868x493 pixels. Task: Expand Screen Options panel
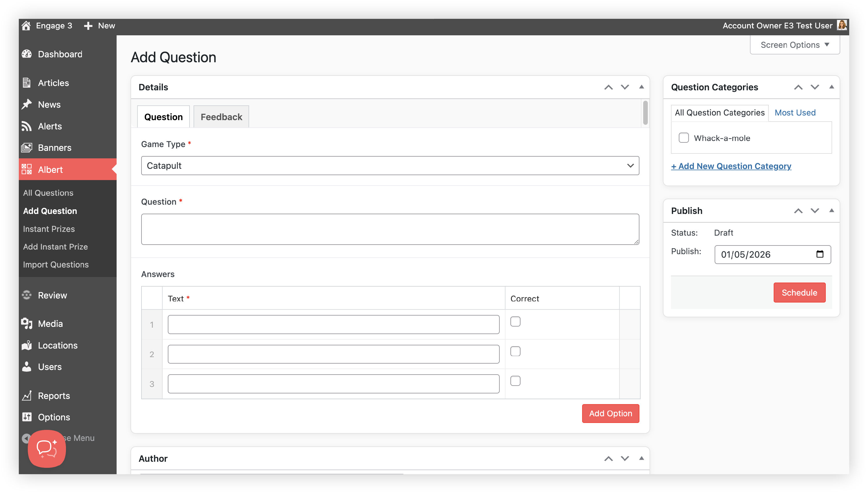[x=794, y=45]
